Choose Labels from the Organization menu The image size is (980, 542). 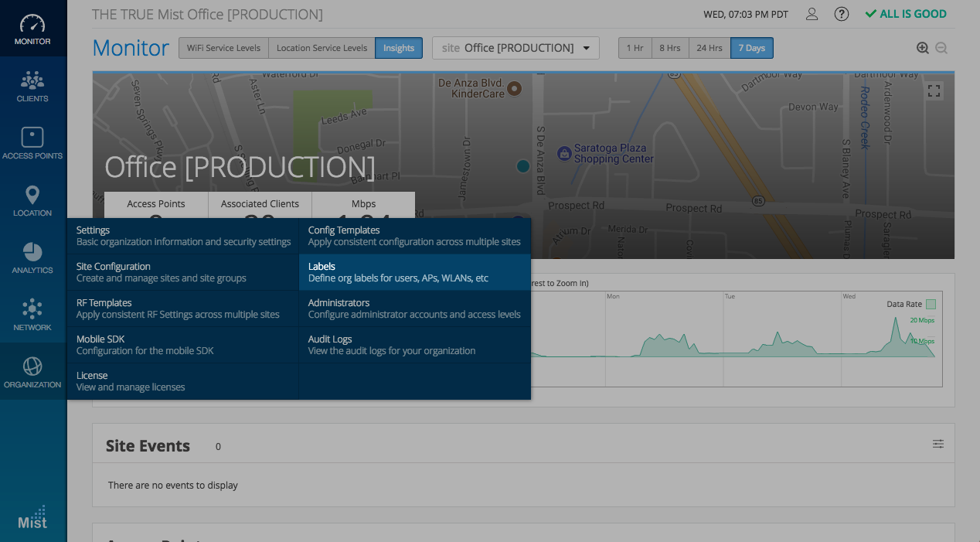pyautogui.click(x=414, y=272)
